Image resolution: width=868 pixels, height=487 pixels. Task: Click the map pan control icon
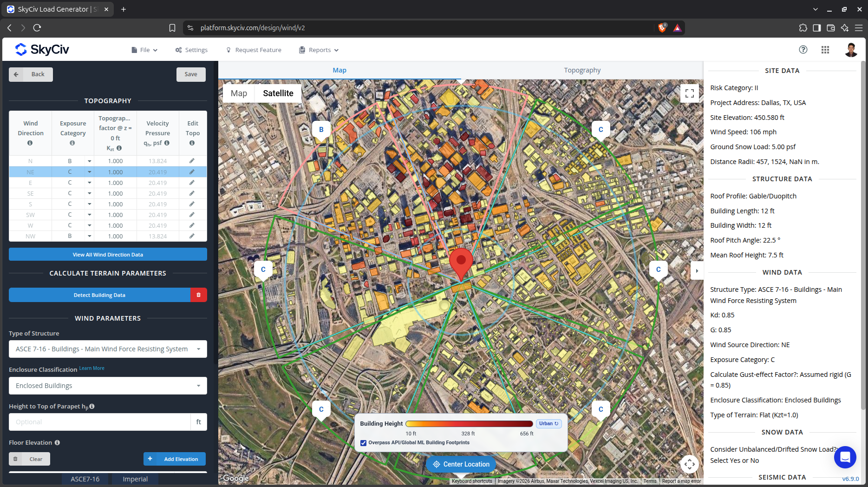[x=690, y=464]
